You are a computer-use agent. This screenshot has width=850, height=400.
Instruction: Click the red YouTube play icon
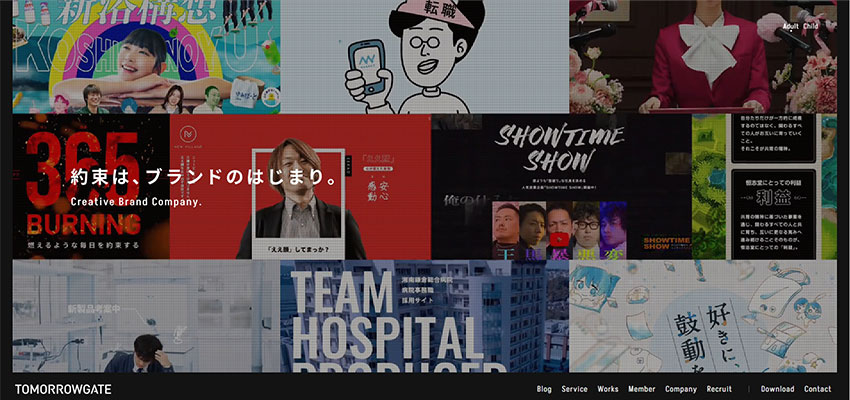559,240
